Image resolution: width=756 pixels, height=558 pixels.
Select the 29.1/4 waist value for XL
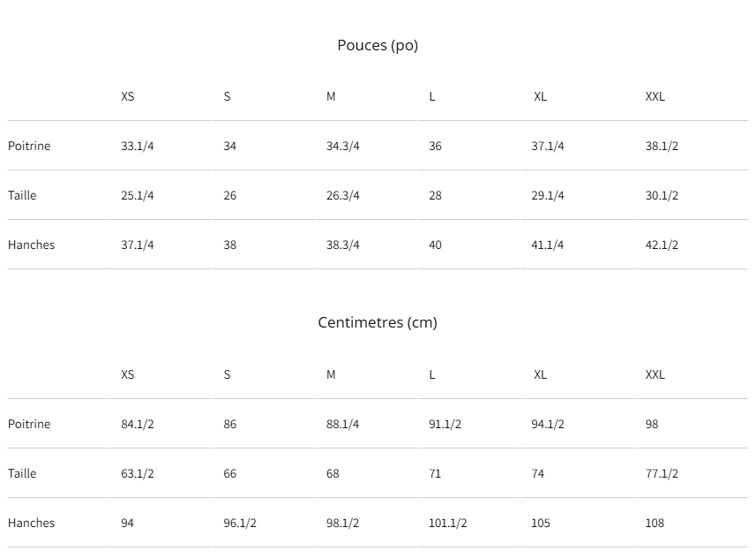pos(548,195)
